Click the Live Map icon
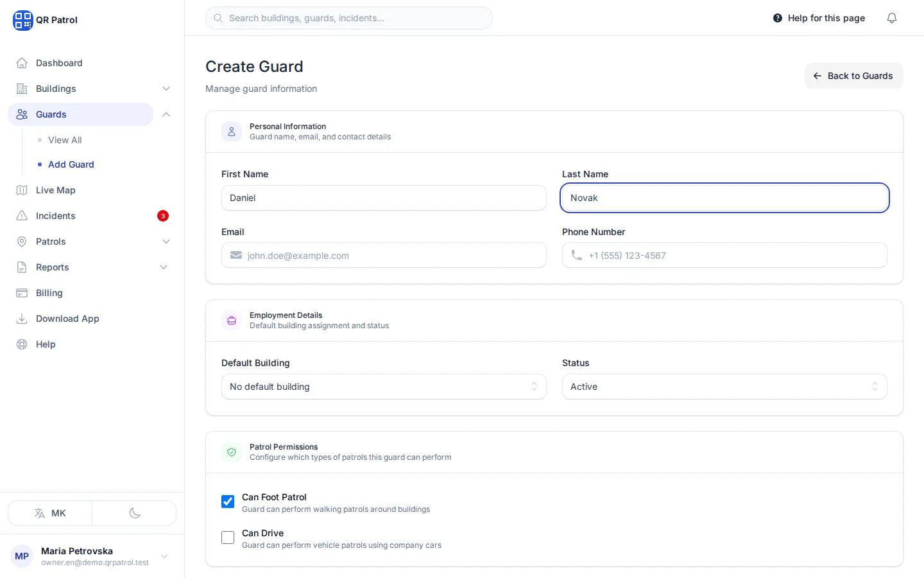This screenshot has width=924, height=578. point(22,190)
